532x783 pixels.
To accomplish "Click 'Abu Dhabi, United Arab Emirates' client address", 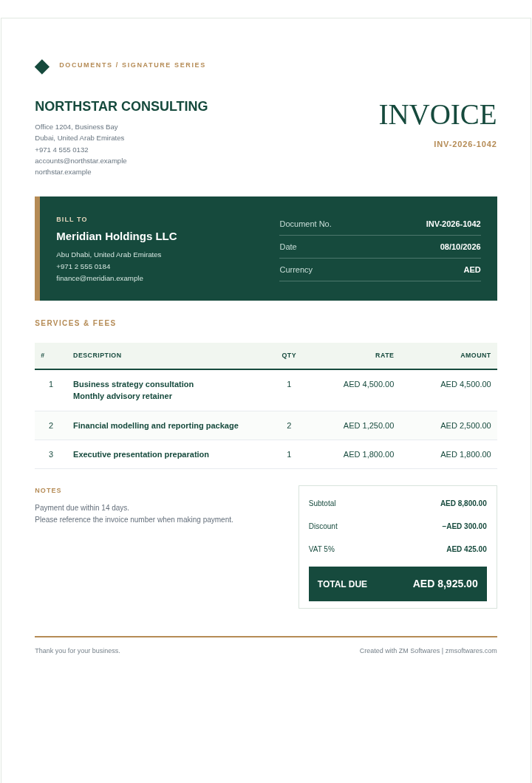I will (109, 255).
